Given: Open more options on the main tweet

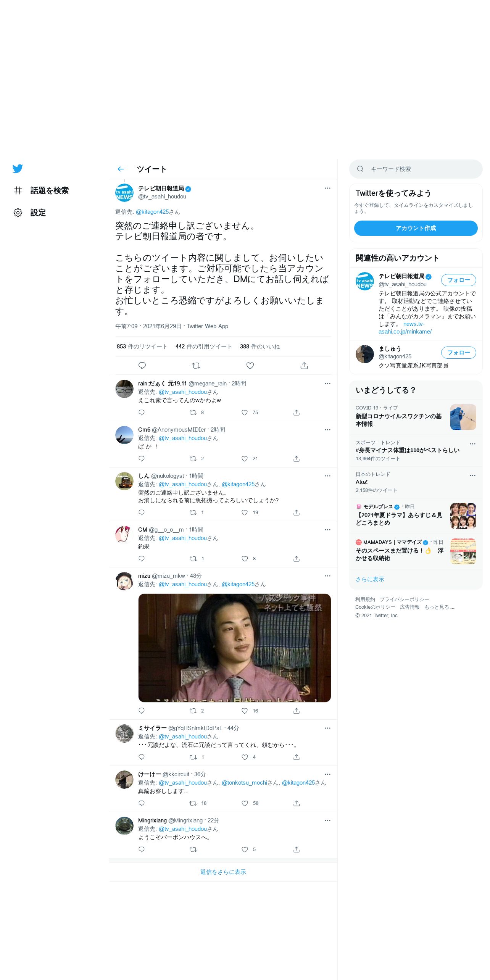Looking at the screenshot, I should coord(327,188).
